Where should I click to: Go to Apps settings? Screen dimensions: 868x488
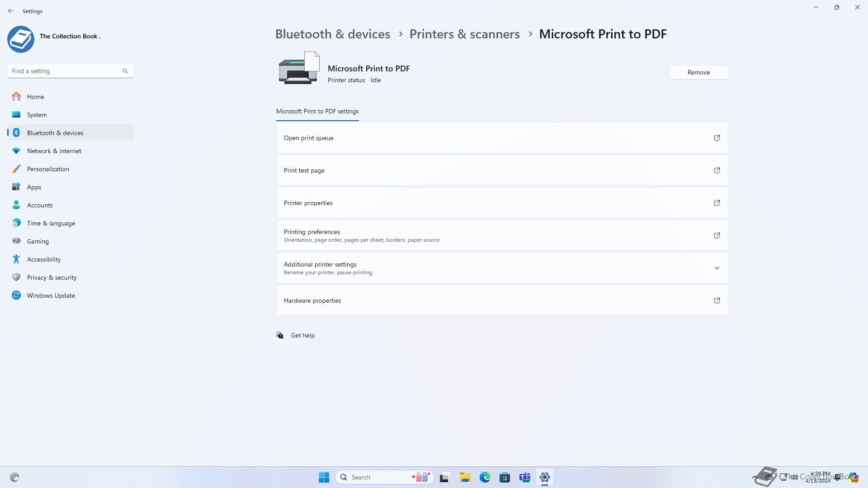70,187
